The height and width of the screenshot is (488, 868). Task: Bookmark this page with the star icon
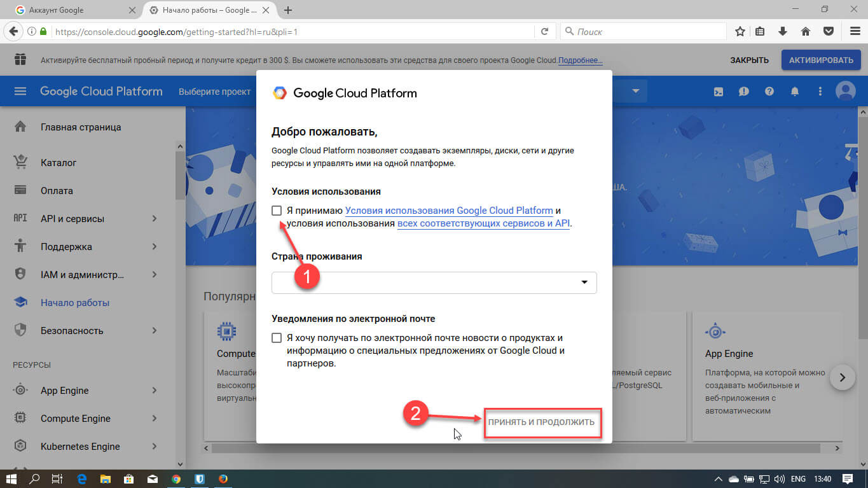(740, 31)
